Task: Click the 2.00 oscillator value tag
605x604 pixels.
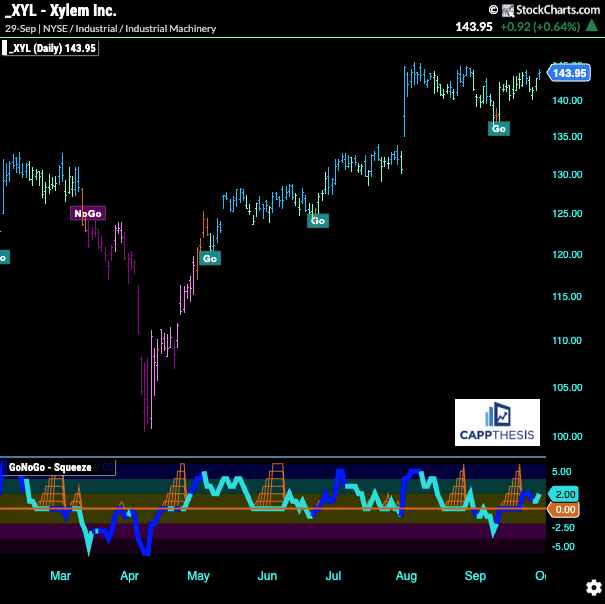Action: coord(564,494)
